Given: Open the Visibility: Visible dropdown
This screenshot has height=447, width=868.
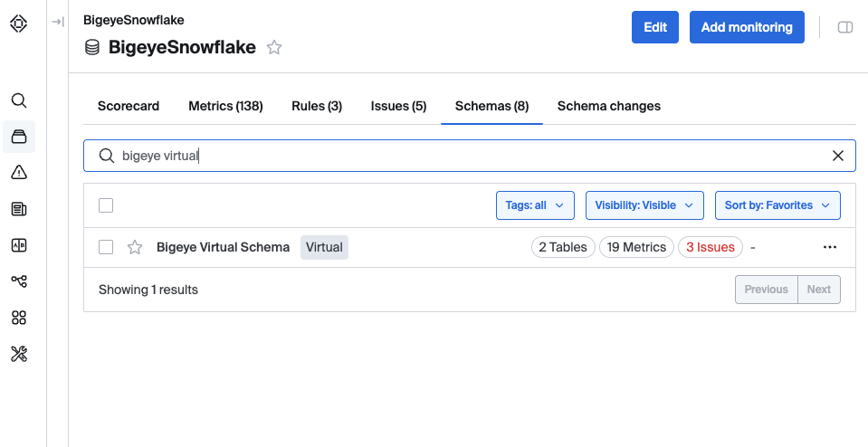Looking at the screenshot, I should point(644,205).
